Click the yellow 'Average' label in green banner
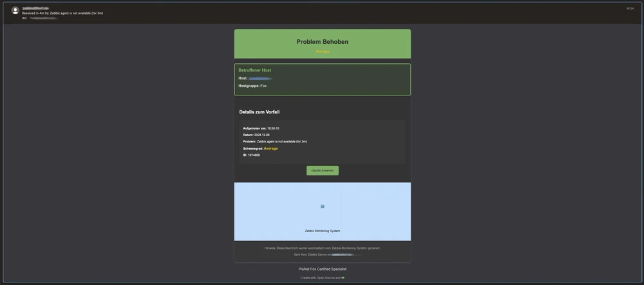 coord(322,52)
